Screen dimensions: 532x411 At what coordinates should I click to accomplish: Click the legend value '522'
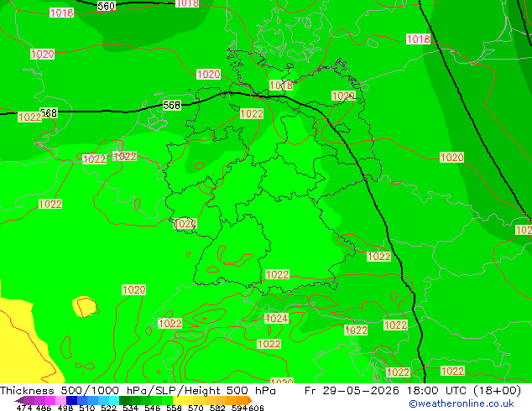pos(108,408)
